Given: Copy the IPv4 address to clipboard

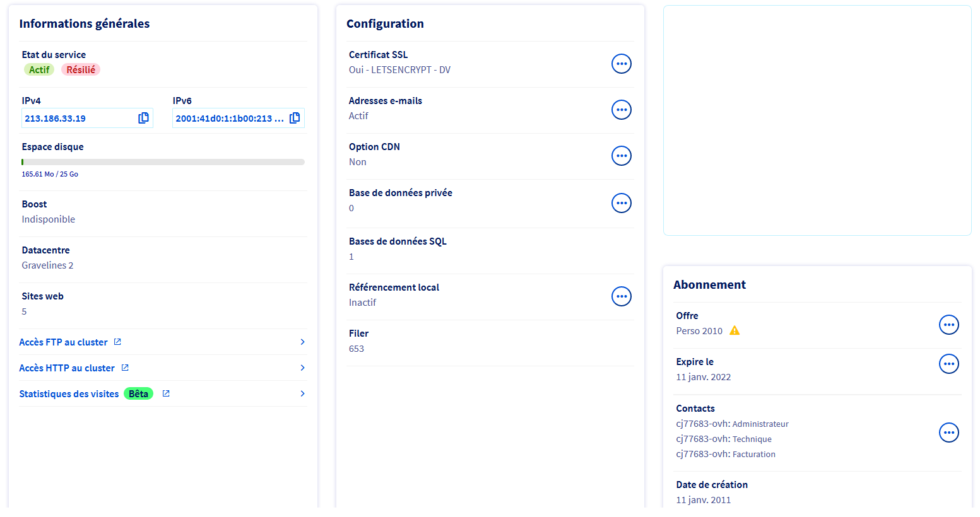Looking at the screenshot, I should point(143,118).
